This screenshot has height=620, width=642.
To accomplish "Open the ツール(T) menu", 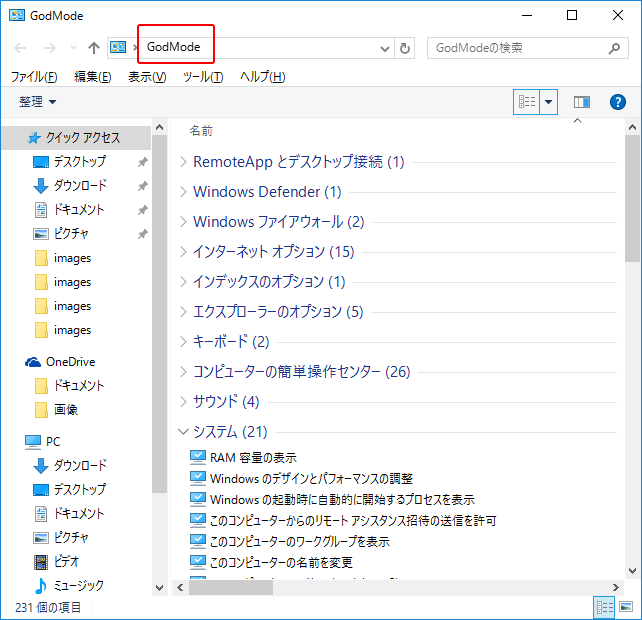I will click(203, 77).
